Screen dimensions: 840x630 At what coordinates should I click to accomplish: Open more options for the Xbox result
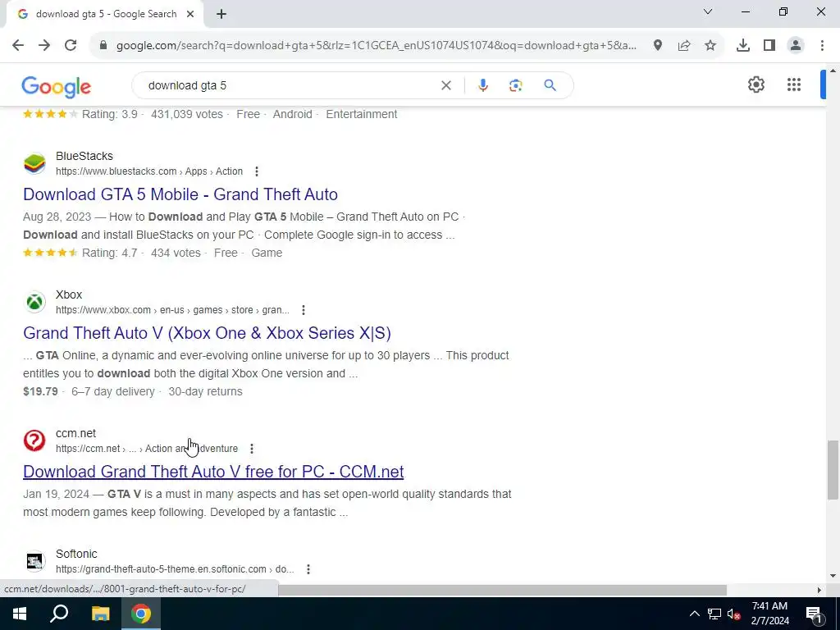304,310
